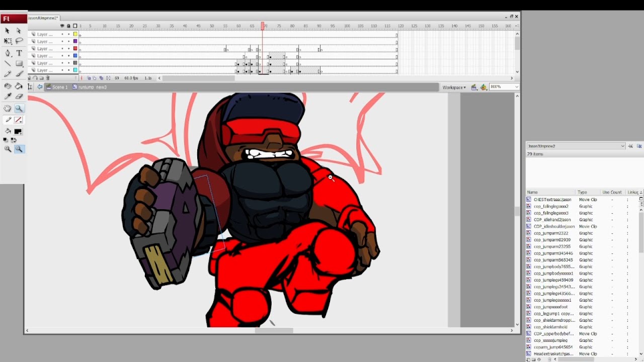
Task: Click the stage horizontal scrollbar thumb
Action: tap(274, 330)
